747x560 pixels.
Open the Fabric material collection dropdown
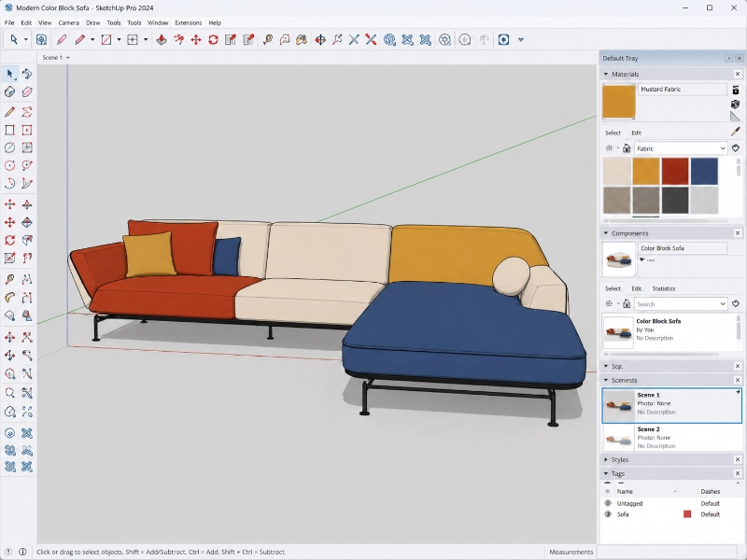pos(681,148)
